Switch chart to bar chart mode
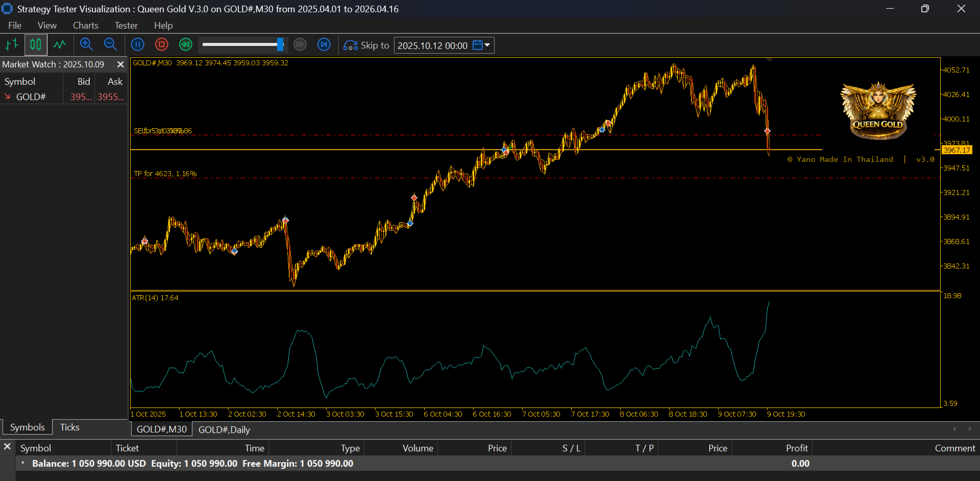This screenshot has width=980, height=481. coord(12,45)
